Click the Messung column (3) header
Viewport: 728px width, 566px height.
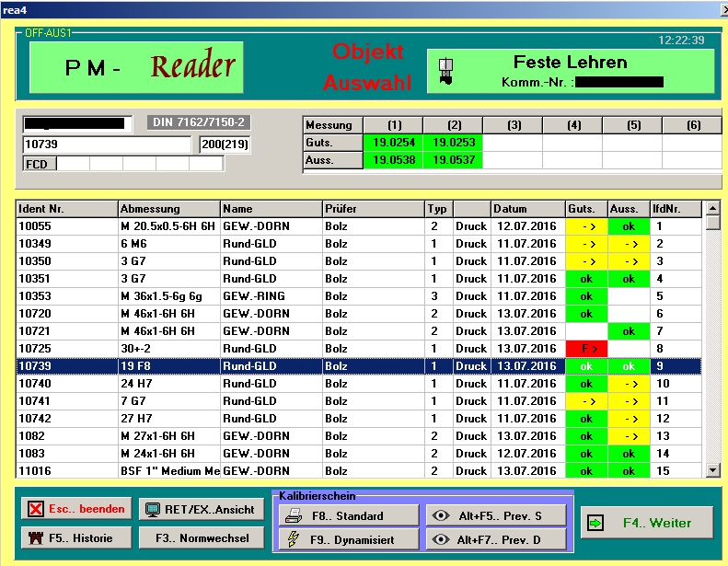pyautogui.click(x=513, y=125)
